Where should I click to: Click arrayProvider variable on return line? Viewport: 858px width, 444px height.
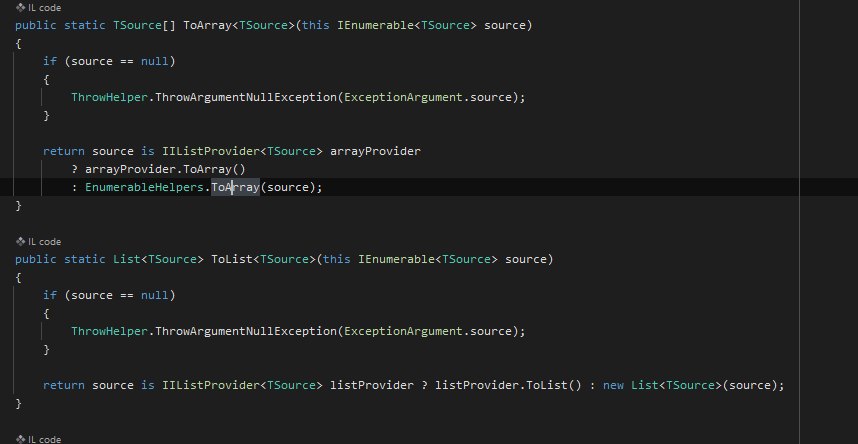pos(375,151)
